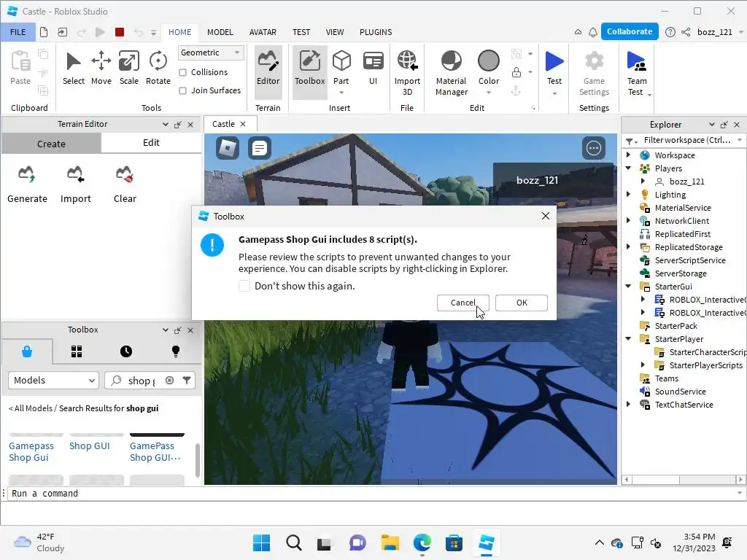Clear the Toolbox search text
This screenshot has height=560, width=747.
click(169, 380)
